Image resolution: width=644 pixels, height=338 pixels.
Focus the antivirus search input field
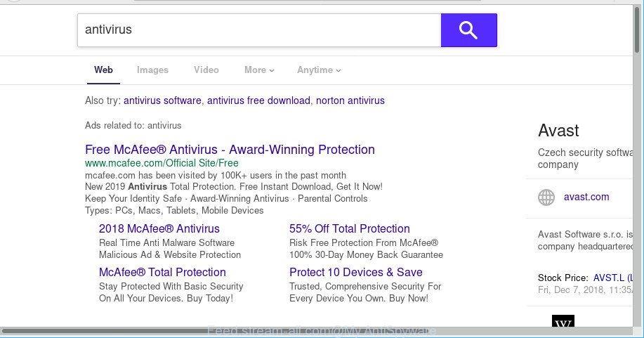(259, 30)
